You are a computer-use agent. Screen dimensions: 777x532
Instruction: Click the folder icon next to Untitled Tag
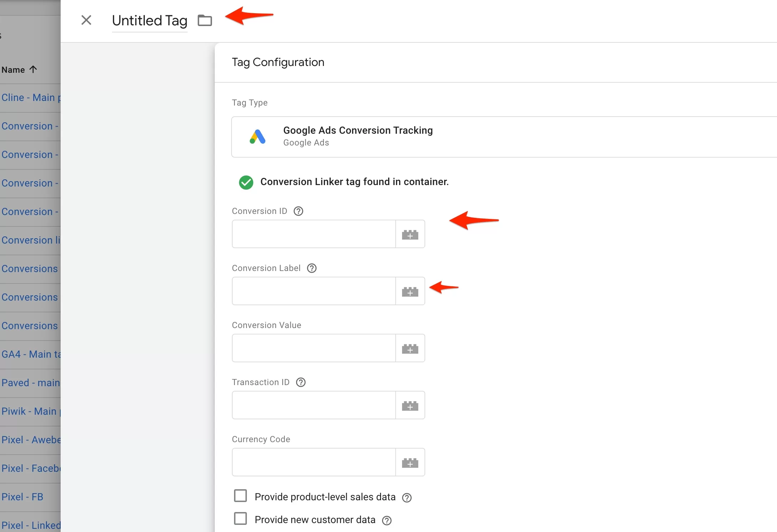point(205,20)
